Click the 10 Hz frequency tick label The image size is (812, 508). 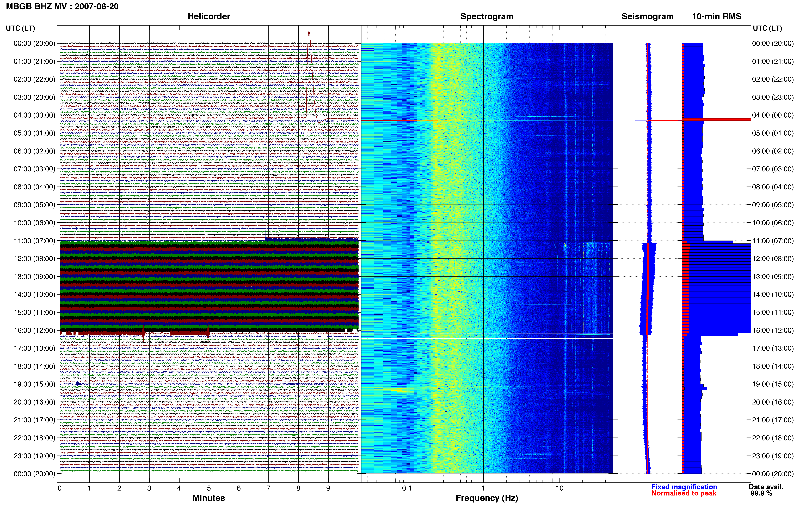coord(559,488)
